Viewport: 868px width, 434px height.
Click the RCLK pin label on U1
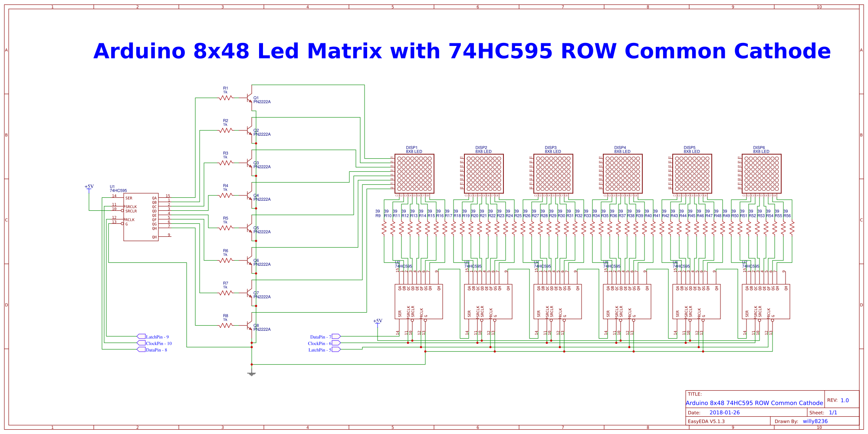(130, 220)
